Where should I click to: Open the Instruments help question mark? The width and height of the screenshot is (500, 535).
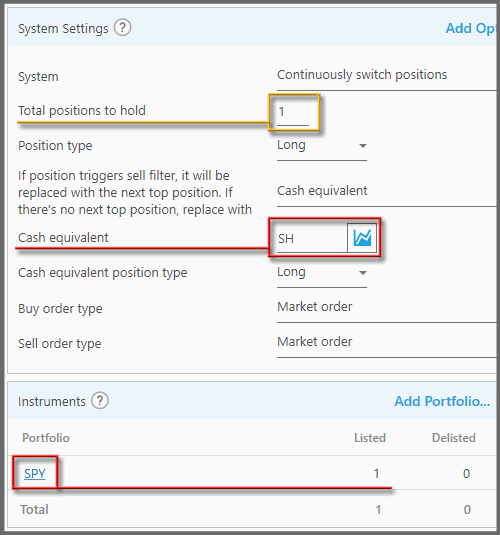point(100,401)
